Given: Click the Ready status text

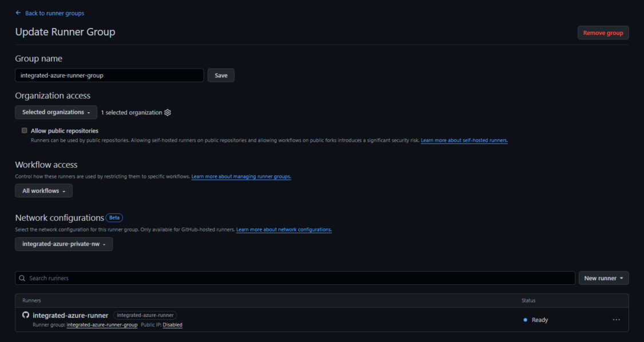Looking at the screenshot, I should tap(540, 320).
